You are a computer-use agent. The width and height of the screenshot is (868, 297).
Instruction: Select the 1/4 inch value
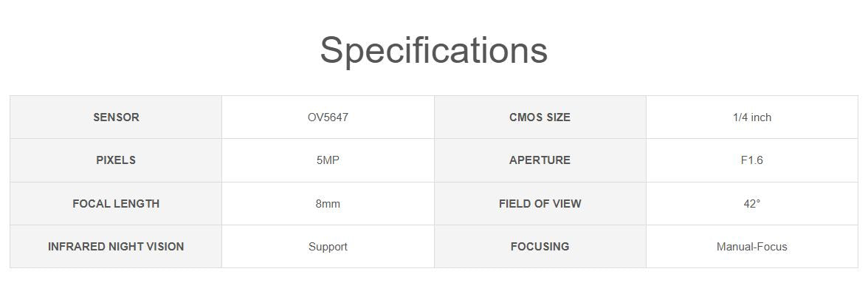tap(751, 117)
